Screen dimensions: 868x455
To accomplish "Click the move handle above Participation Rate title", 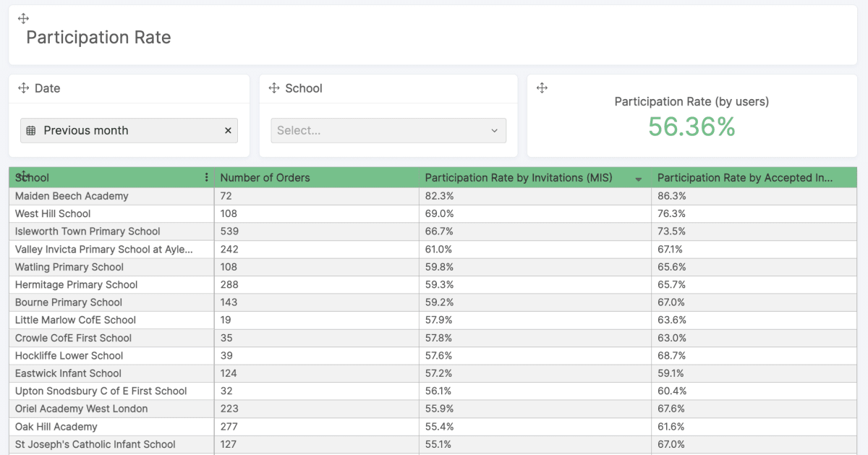I will click(x=23, y=19).
